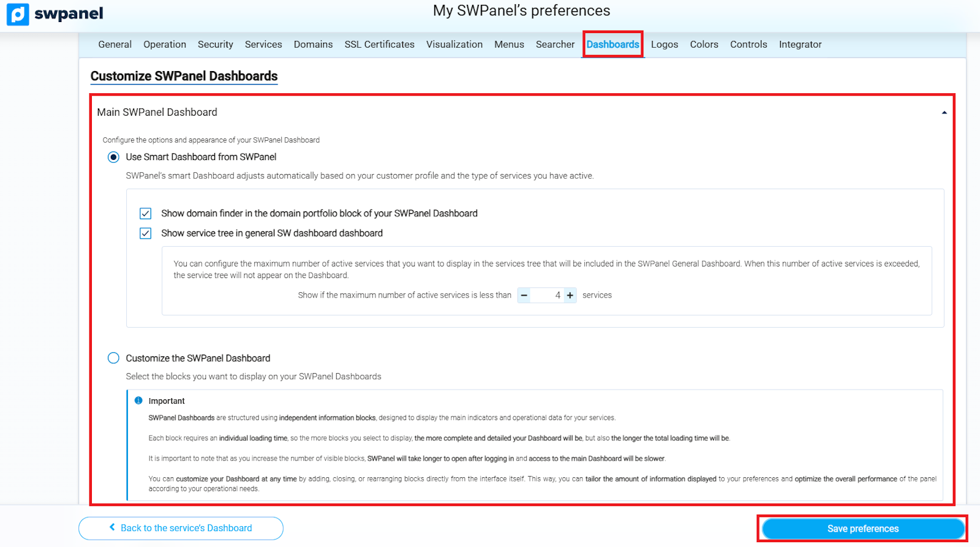
Task: Select Customize the SWPanel Dashboard option
Action: tap(113, 358)
